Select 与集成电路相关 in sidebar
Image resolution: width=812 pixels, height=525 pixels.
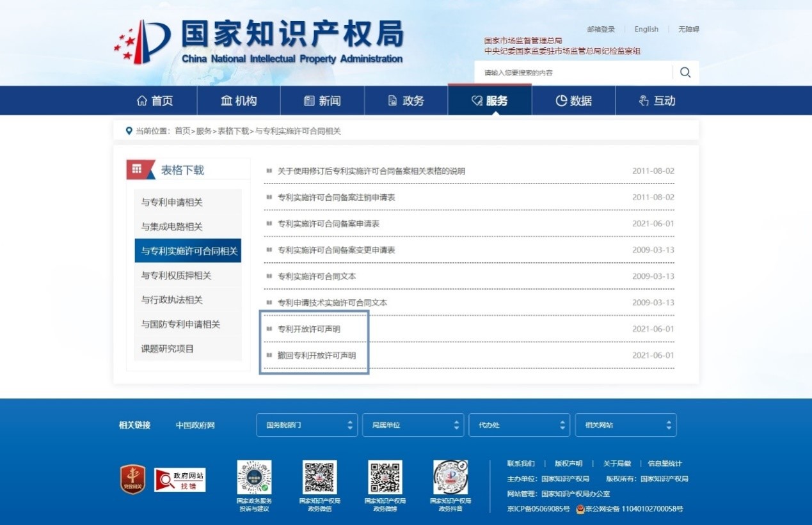click(x=187, y=226)
